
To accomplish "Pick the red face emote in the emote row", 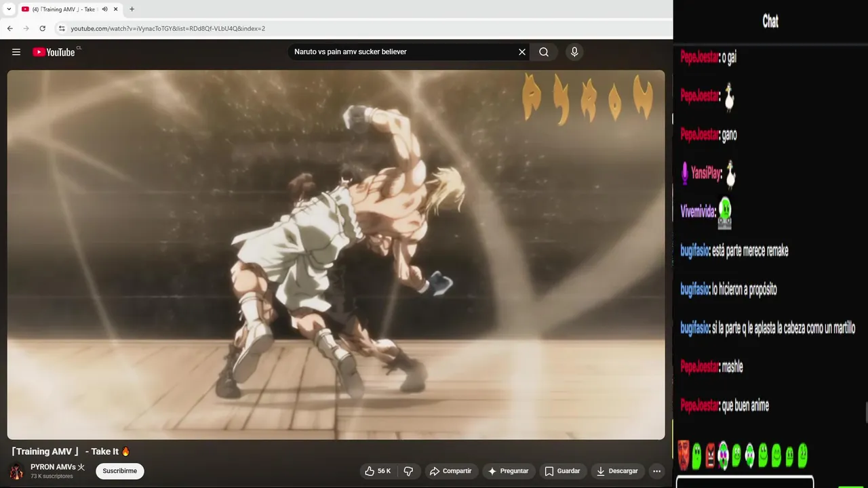I will click(x=684, y=455).
